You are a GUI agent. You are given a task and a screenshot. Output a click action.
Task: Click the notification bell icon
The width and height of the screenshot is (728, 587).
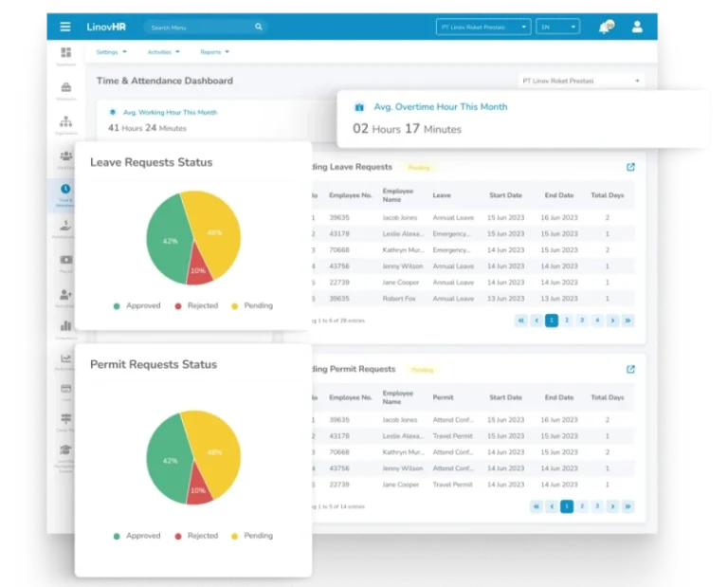604,28
